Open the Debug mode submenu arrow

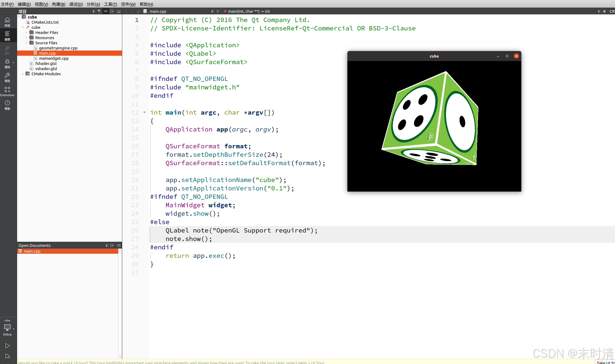pyautogui.click(x=14, y=62)
